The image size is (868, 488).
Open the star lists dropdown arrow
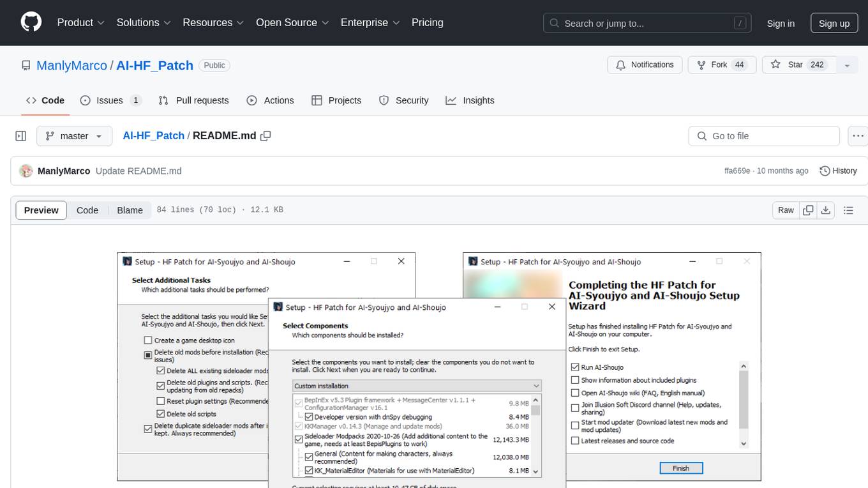[847, 65]
